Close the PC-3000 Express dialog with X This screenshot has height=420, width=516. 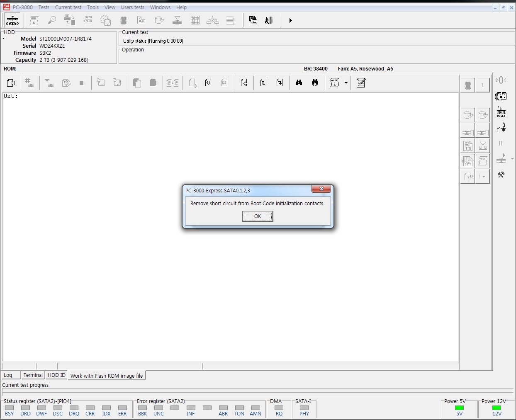pos(321,189)
